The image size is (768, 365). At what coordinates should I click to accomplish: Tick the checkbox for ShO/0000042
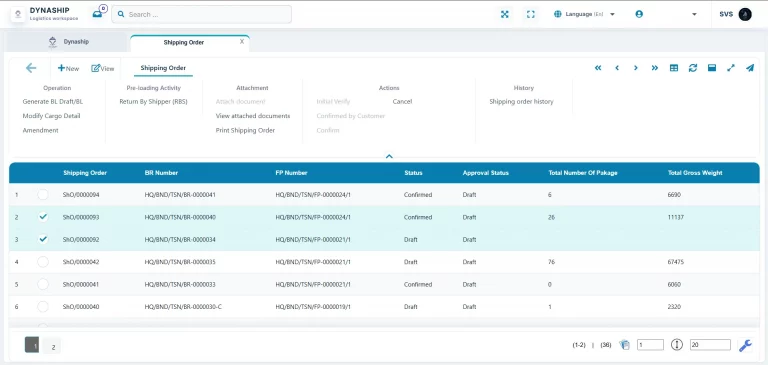(43, 262)
